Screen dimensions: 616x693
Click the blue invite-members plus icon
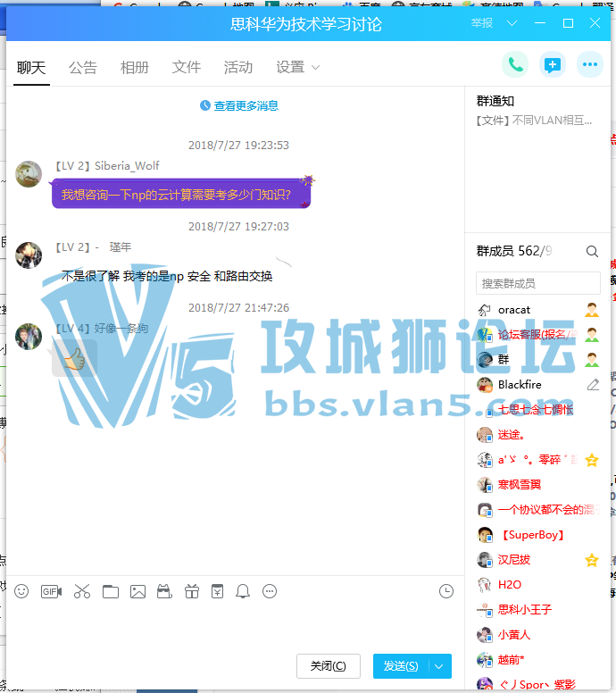click(x=553, y=65)
